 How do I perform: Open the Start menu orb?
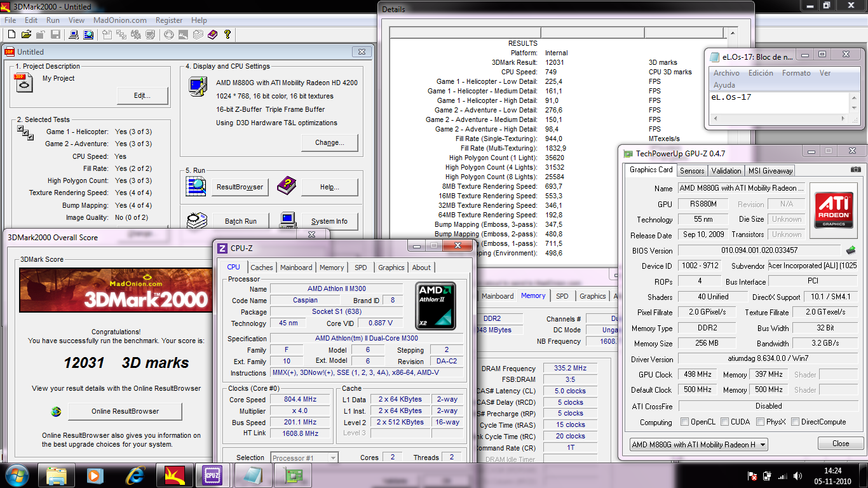tap(15, 475)
